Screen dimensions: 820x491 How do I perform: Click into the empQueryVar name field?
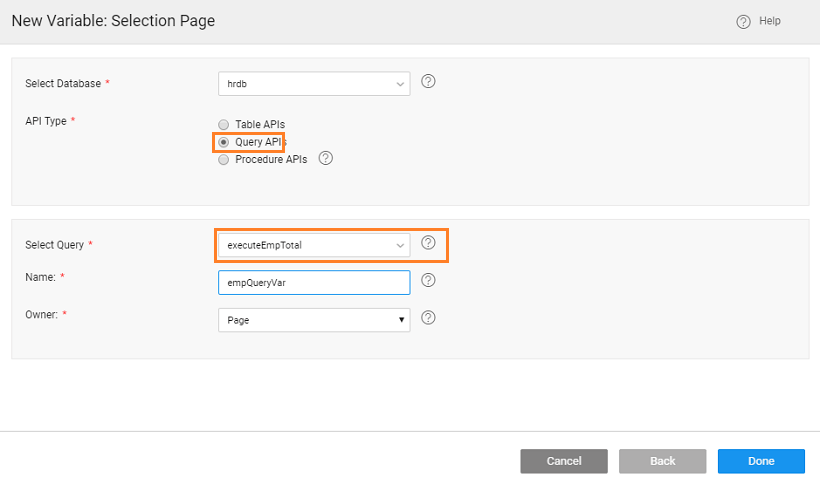[313, 283]
